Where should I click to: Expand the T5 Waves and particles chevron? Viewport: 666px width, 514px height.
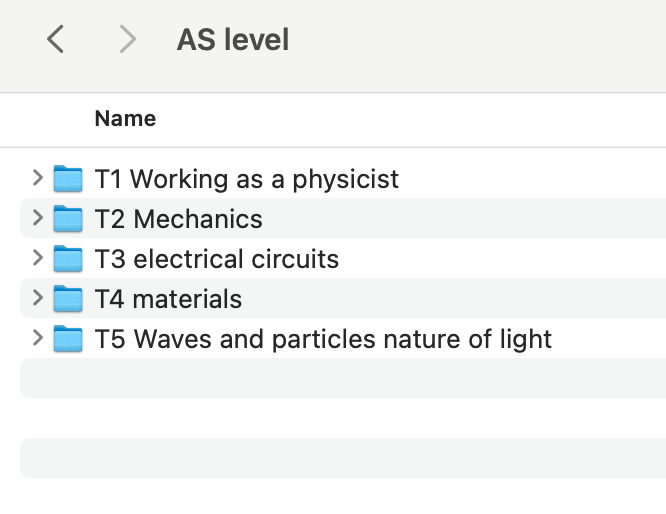click(x=38, y=339)
